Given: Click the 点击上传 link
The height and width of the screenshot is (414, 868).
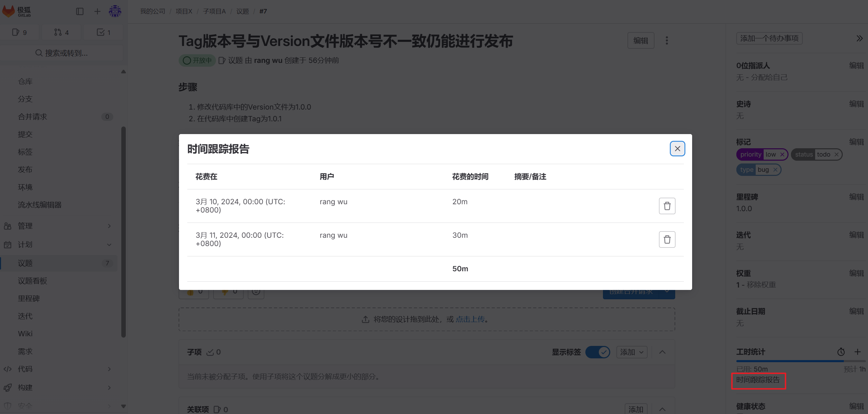Looking at the screenshot, I should [470, 319].
